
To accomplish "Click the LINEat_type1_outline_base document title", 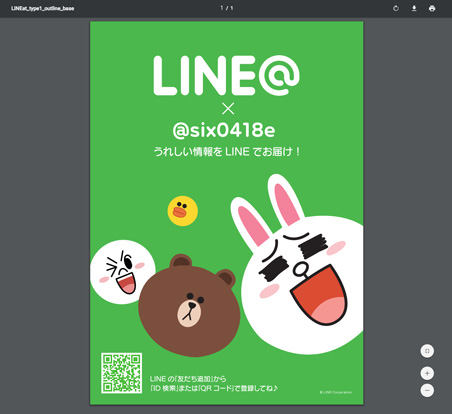I will [x=43, y=8].
